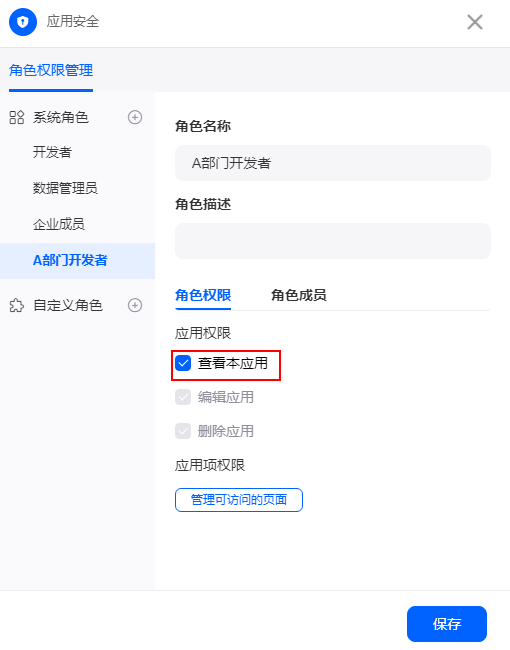This screenshot has width=510, height=650.
Task: Add a new custom role with plus icon
Action: 135,306
